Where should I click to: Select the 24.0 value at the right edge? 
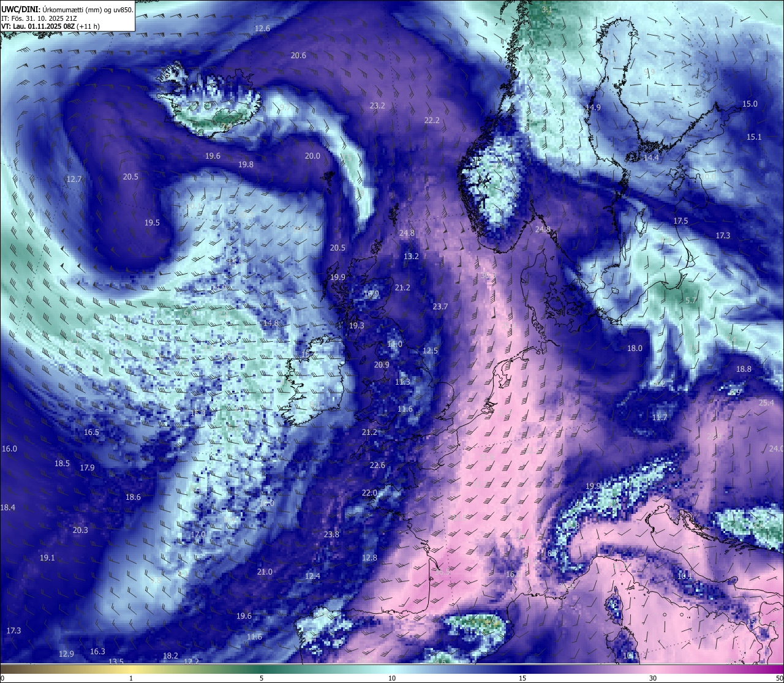777,449
